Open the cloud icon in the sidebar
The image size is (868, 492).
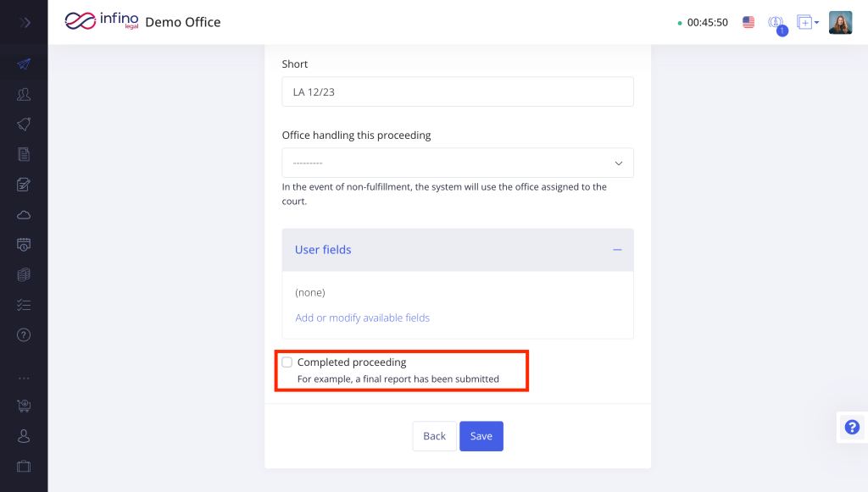24,215
